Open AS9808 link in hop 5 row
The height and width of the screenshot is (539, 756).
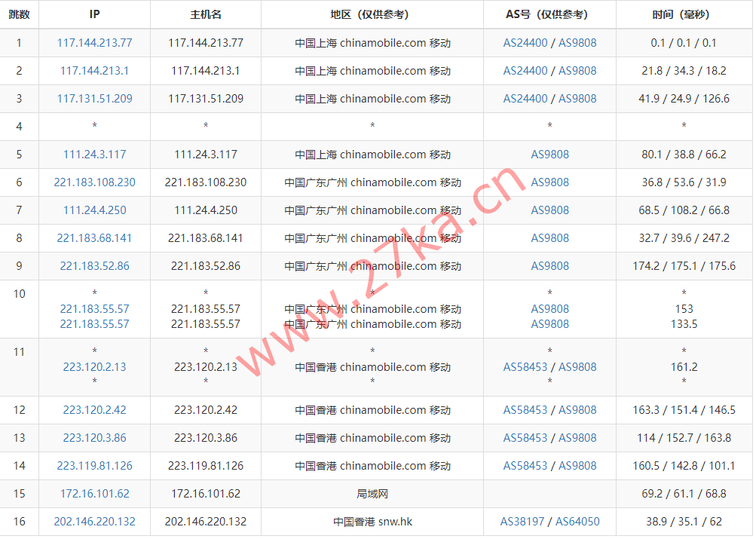pos(549,155)
